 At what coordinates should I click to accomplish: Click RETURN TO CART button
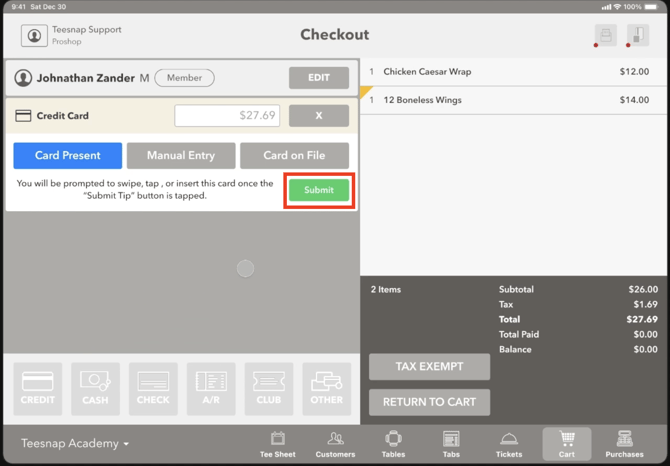(x=429, y=402)
